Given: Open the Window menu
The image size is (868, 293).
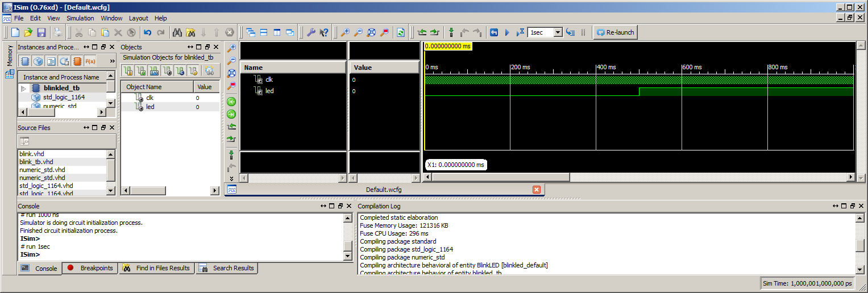Looking at the screenshot, I should click(x=111, y=18).
